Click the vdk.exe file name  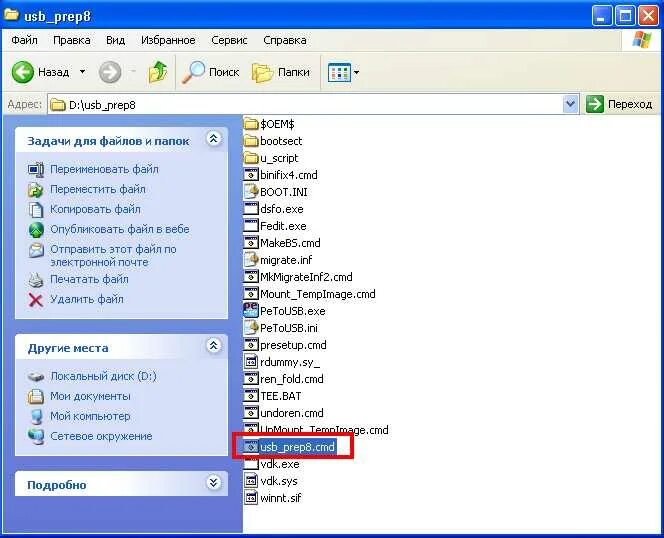[x=280, y=464]
